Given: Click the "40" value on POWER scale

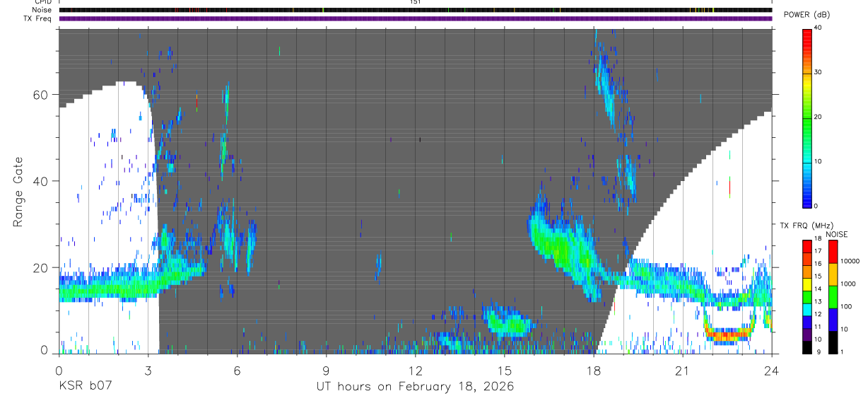Looking at the screenshot, I should tap(818, 28).
